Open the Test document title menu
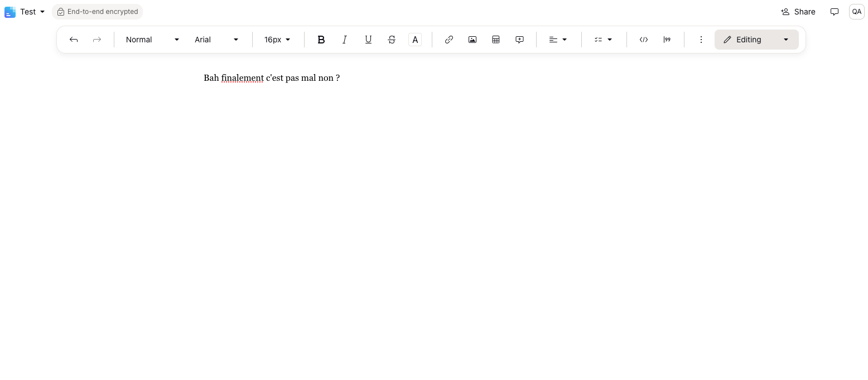Screen dimensions: 868x380 coord(32,12)
